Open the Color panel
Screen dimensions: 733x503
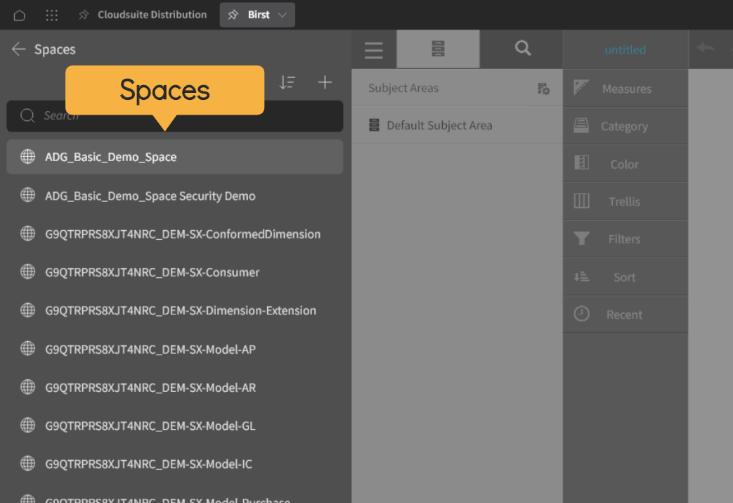pyautogui.click(x=625, y=164)
